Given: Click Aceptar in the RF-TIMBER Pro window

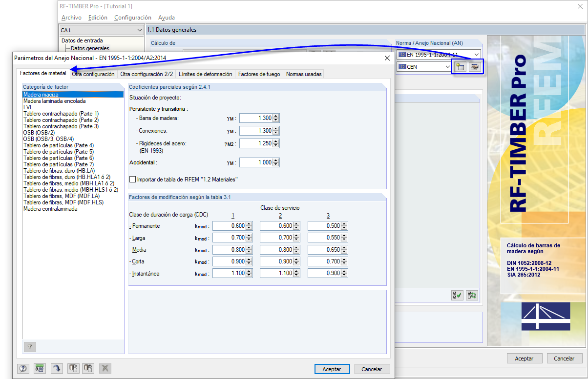Looking at the screenshot, I should coord(524,359).
